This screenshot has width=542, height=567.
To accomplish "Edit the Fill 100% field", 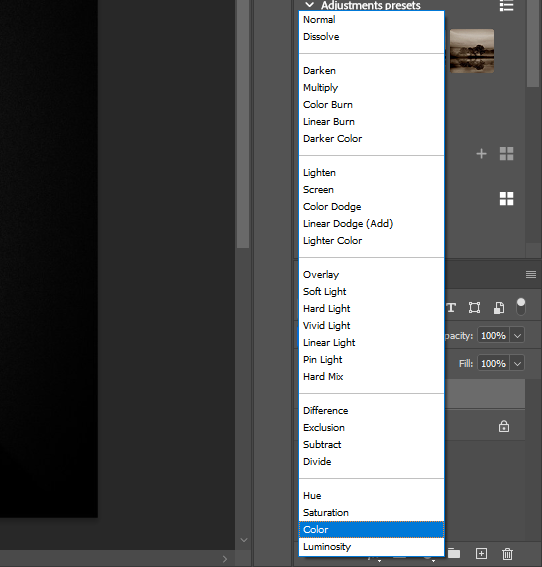I will point(493,363).
